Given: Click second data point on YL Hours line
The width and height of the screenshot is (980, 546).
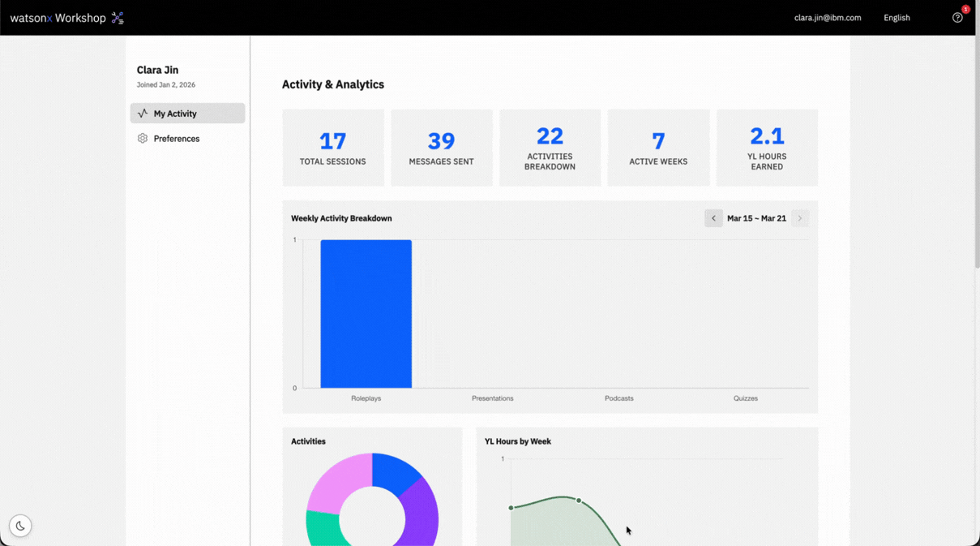Looking at the screenshot, I should [579, 501].
